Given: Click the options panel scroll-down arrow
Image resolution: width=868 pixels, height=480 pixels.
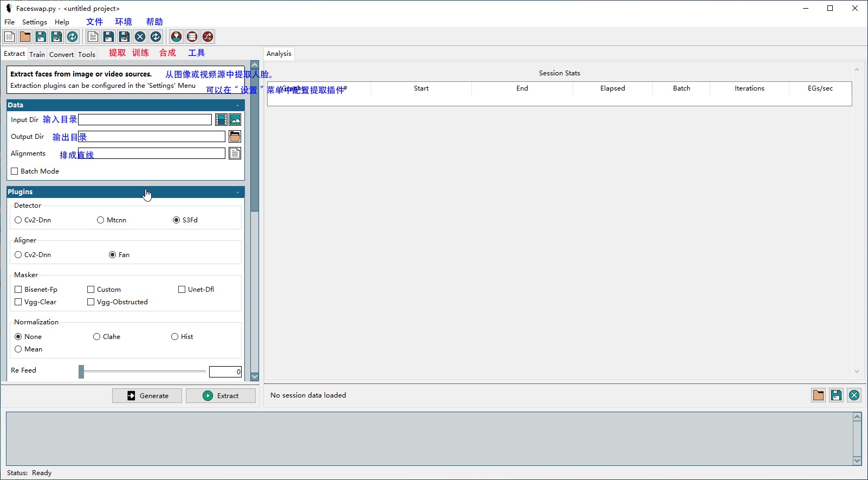Looking at the screenshot, I should click(x=255, y=377).
